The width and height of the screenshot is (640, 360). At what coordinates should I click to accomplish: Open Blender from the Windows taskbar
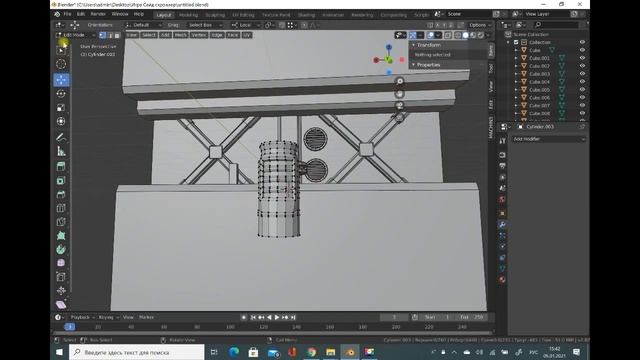349,352
